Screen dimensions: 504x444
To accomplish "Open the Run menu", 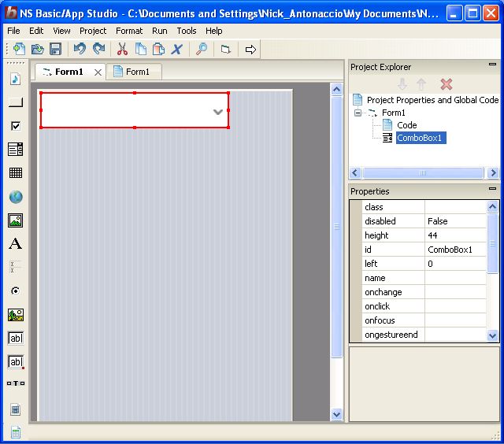I will click(159, 31).
